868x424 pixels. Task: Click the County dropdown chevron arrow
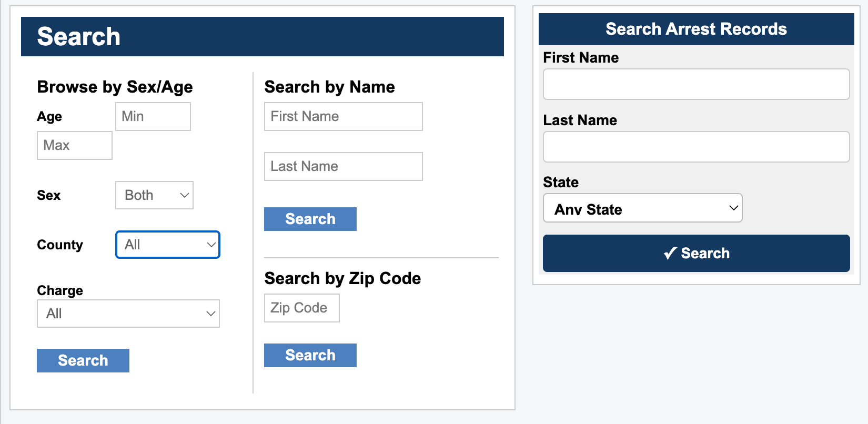tap(211, 245)
